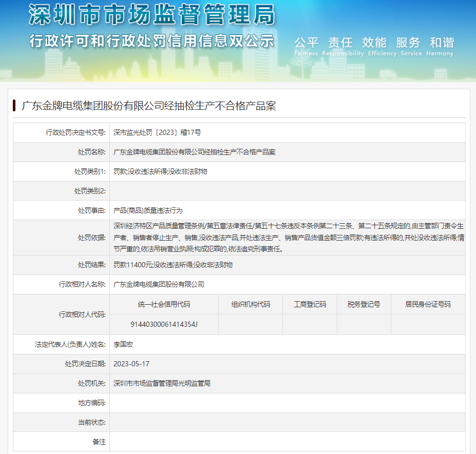The image size is (476, 454).
Task: Click the 处罚类别1 label
Action: (90, 172)
